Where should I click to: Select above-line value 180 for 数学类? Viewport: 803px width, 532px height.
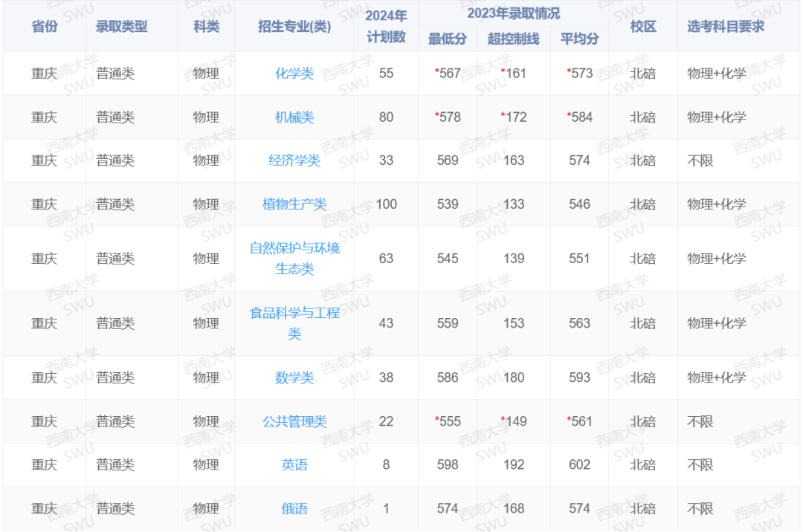[x=514, y=377]
